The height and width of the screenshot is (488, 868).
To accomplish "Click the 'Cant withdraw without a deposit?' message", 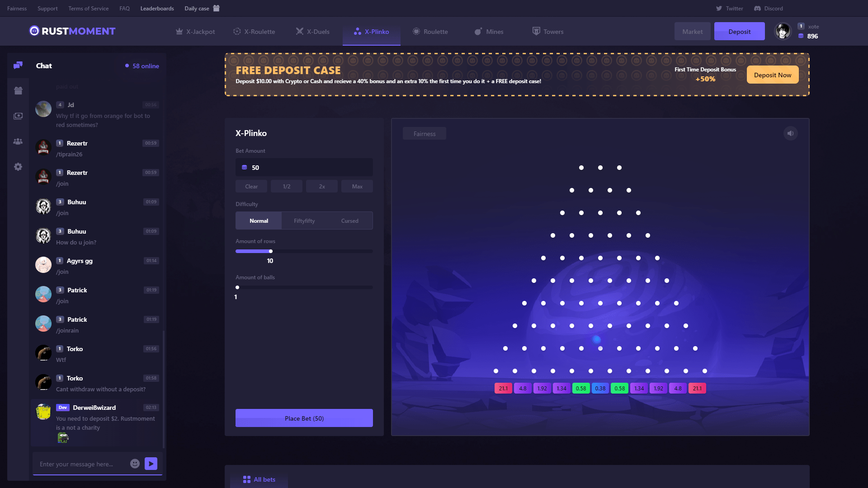I will click(x=101, y=389).
